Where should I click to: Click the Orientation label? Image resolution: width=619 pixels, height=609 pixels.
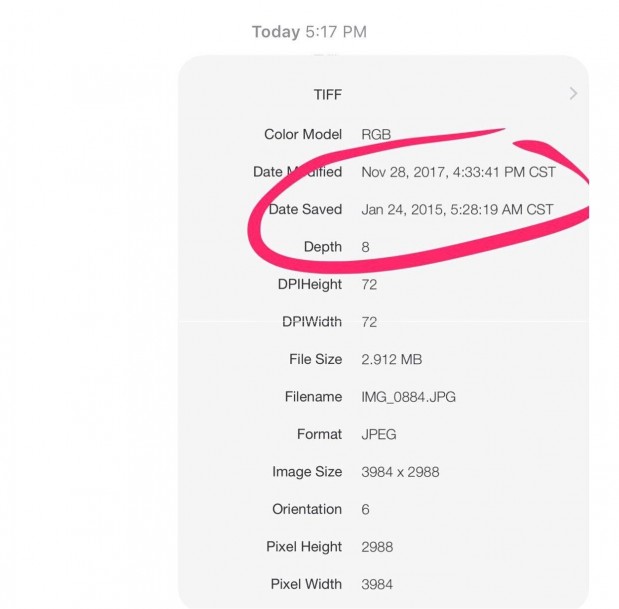click(x=307, y=509)
